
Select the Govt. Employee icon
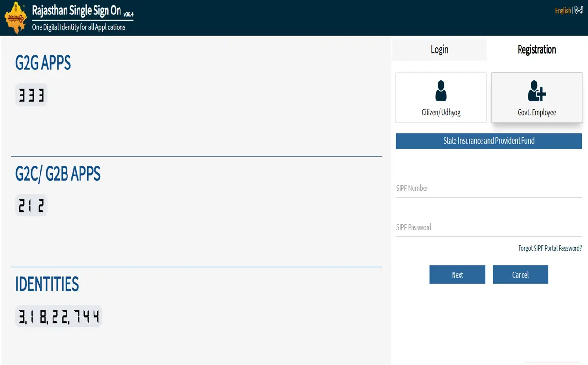536,91
